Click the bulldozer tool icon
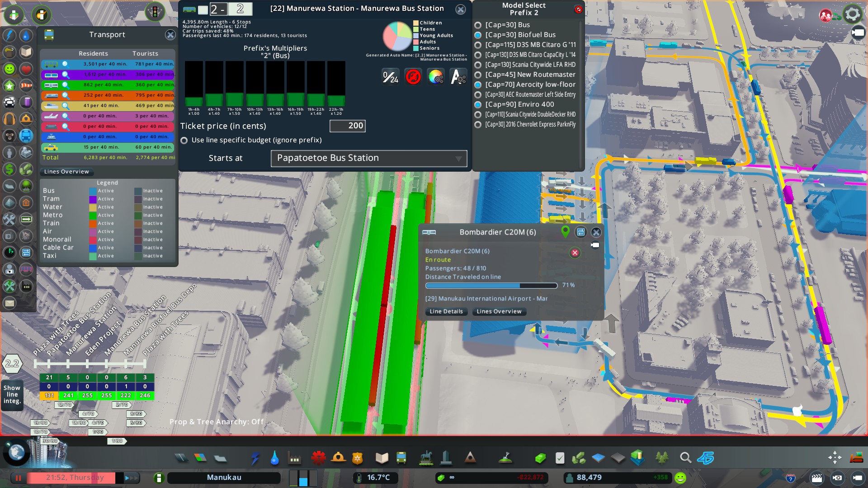 [x=856, y=458]
